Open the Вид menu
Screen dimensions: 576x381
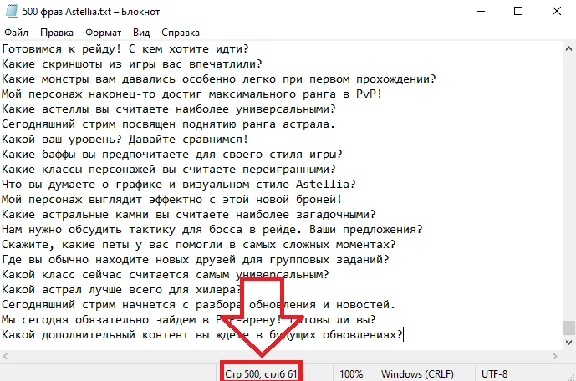pyautogui.click(x=141, y=33)
